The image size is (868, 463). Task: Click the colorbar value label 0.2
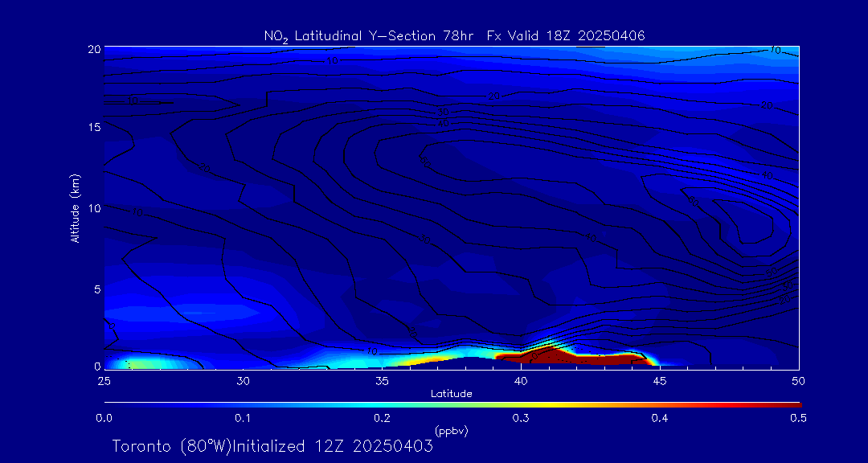[x=382, y=419]
